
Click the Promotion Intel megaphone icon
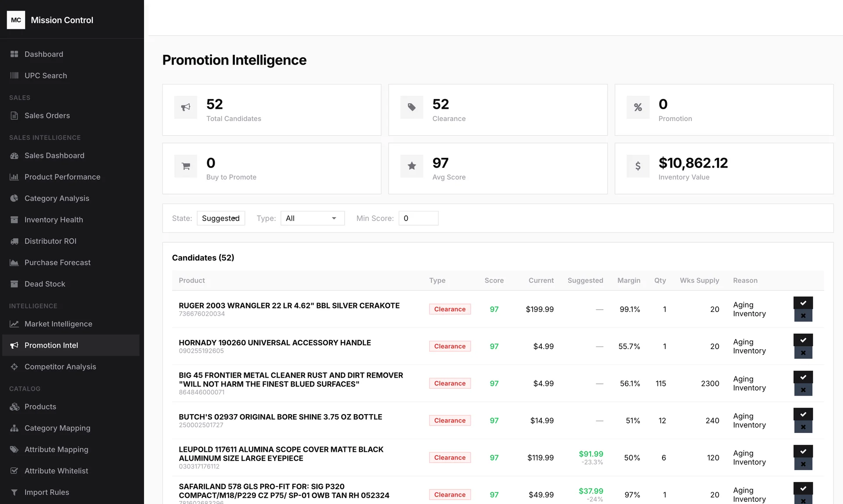[x=14, y=345]
